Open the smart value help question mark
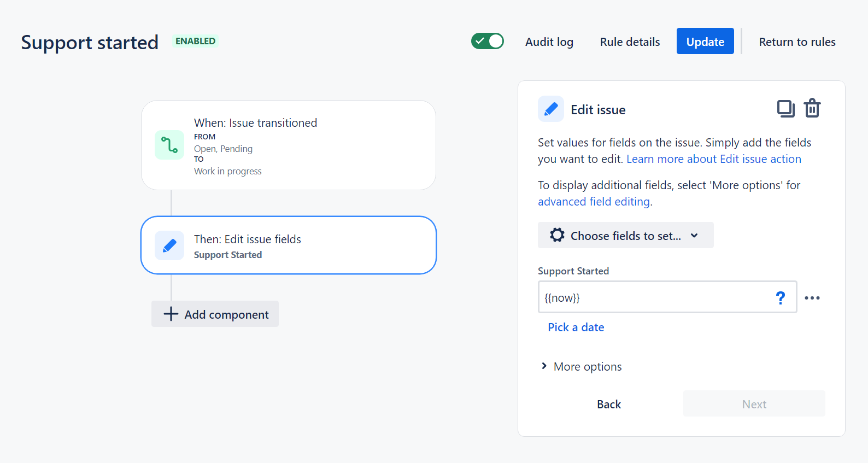 coord(780,298)
